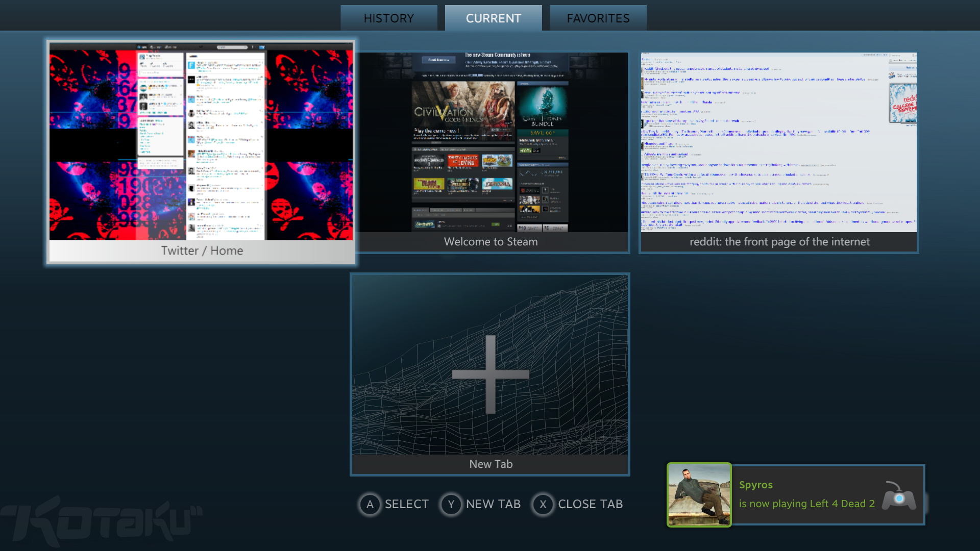The height and width of the screenshot is (551, 980).
Task: Click the NEW TAB label
Action: click(493, 504)
